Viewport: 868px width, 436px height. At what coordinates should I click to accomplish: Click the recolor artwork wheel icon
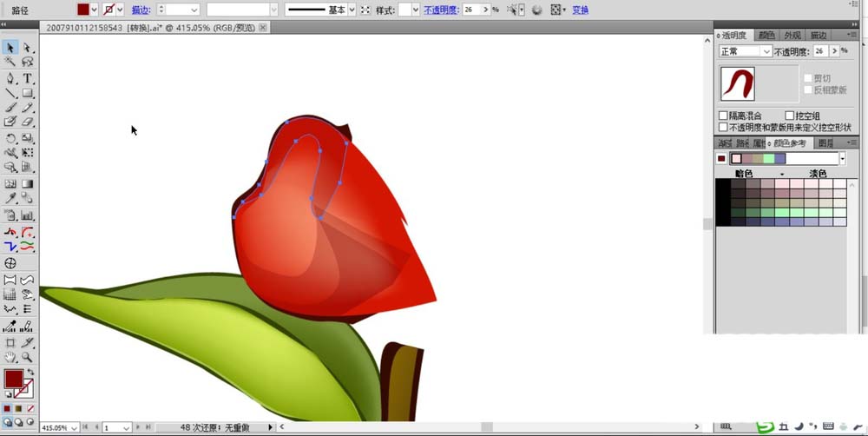[x=536, y=10]
